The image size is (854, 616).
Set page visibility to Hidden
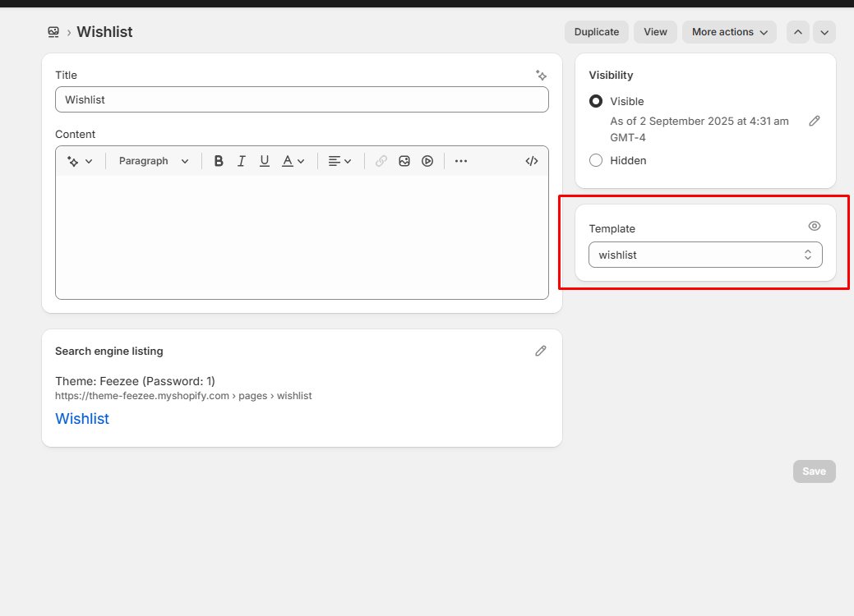[596, 160]
